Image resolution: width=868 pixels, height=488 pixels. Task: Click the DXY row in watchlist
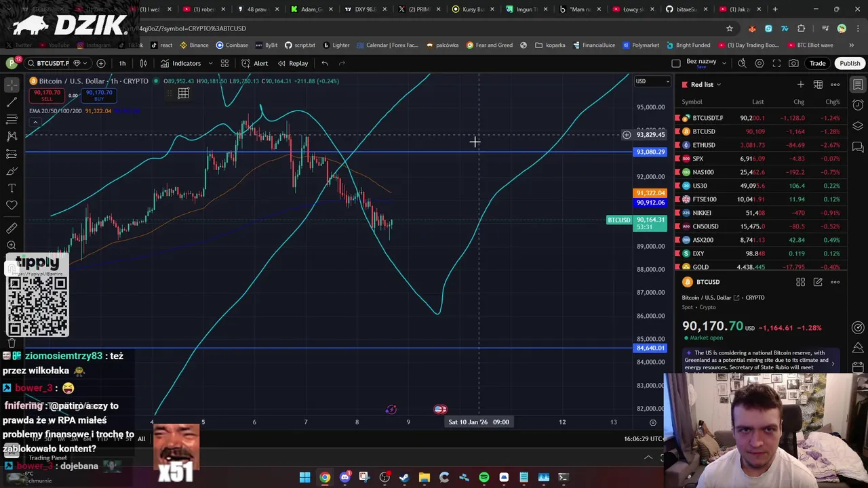tap(759, 253)
